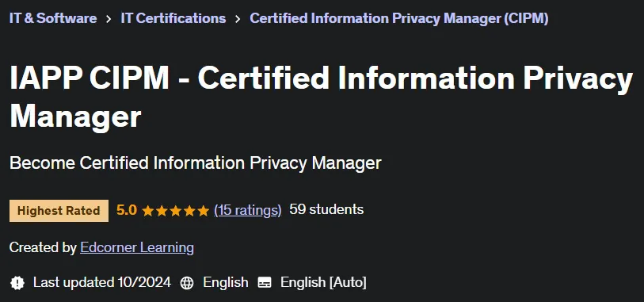Open Certified Information Privacy Manager (CIPM) breadcrumb
This screenshot has height=302, width=644.
pyautogui.click(x=398, y=18)
